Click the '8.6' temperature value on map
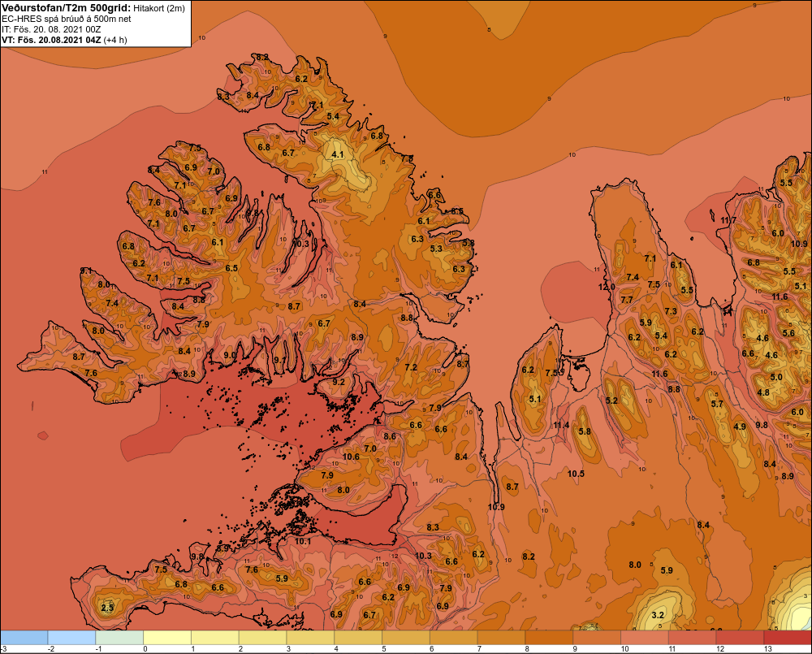The height and width of the screenshot is (654, 812). tap(390, 436)
